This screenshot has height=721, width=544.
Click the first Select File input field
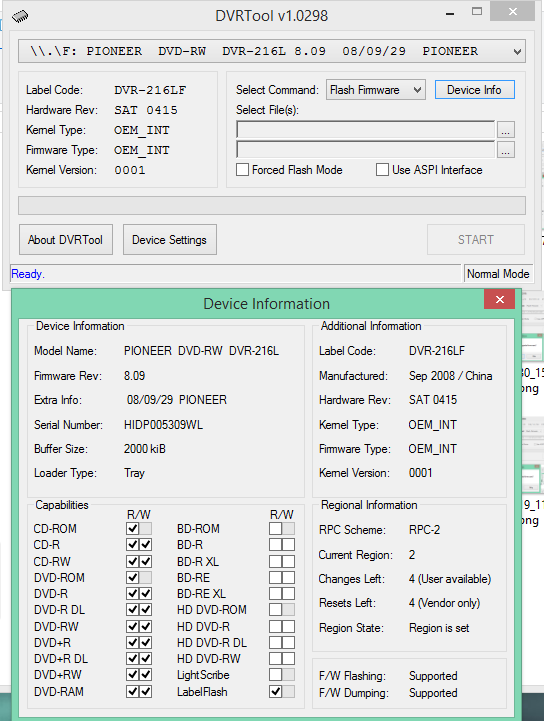coord(366,130)
